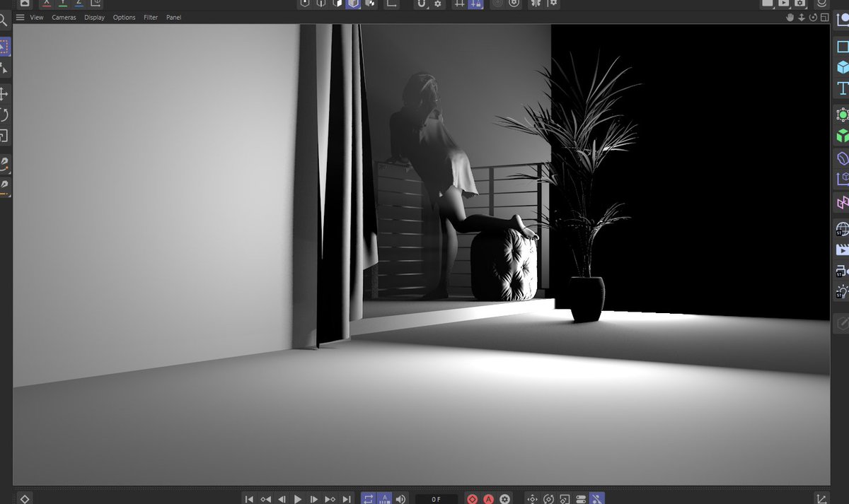Add a Text spline object
This screenshot has width=849, height=504.
coord(843,88)
